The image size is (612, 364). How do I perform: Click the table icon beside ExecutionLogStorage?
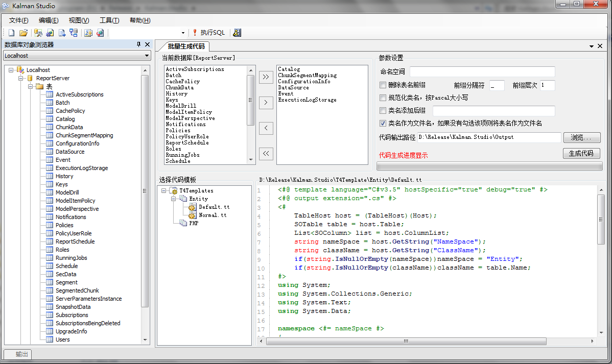50,168
